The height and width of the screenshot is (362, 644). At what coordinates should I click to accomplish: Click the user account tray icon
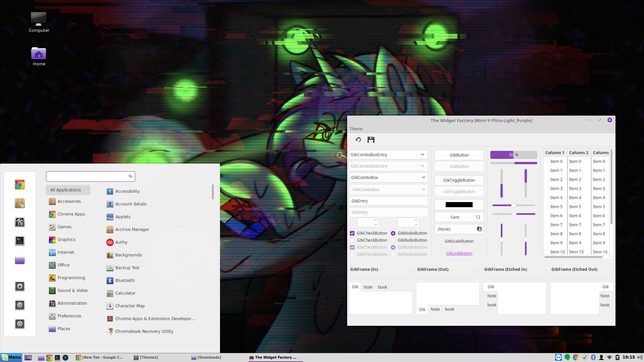(601, 357)
